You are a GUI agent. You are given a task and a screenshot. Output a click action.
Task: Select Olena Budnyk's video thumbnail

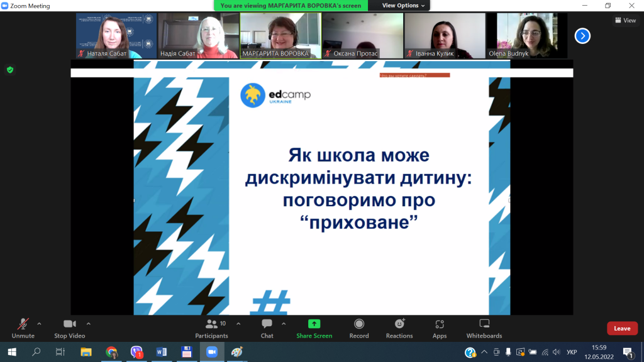(x=527, y=36)
